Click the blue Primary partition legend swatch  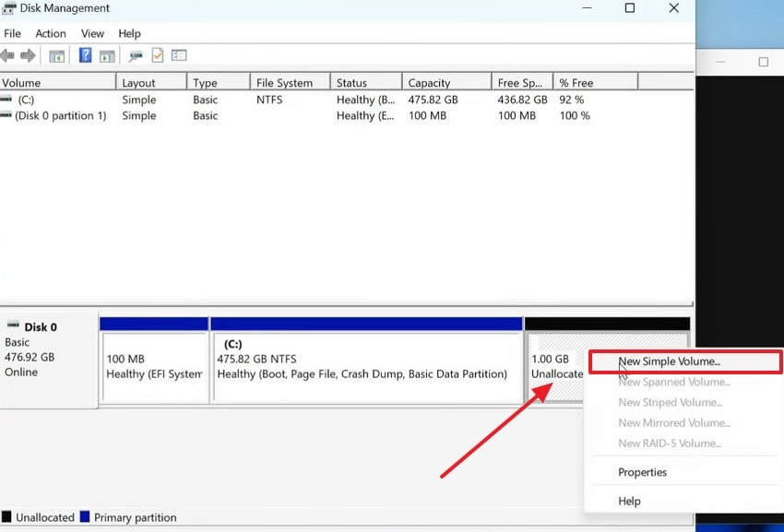85,516
